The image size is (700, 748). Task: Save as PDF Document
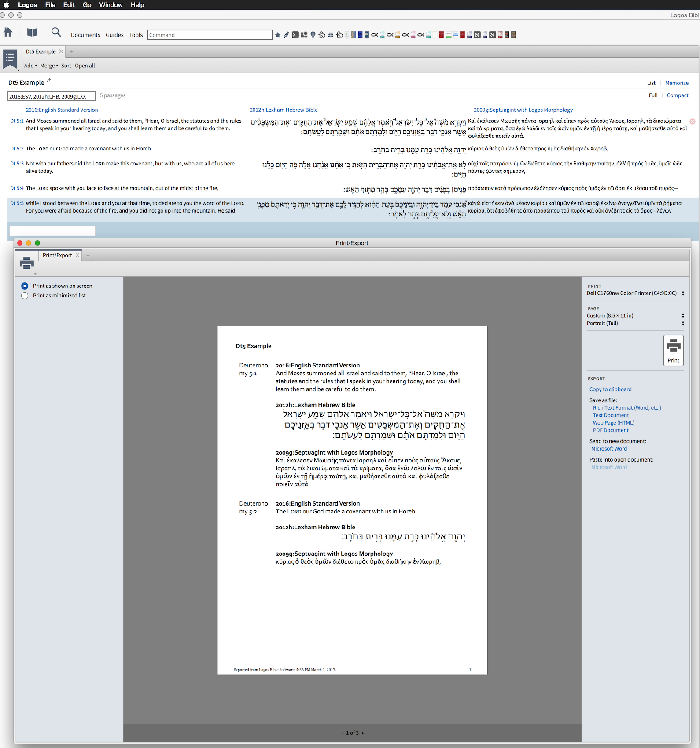coord(611,430)
